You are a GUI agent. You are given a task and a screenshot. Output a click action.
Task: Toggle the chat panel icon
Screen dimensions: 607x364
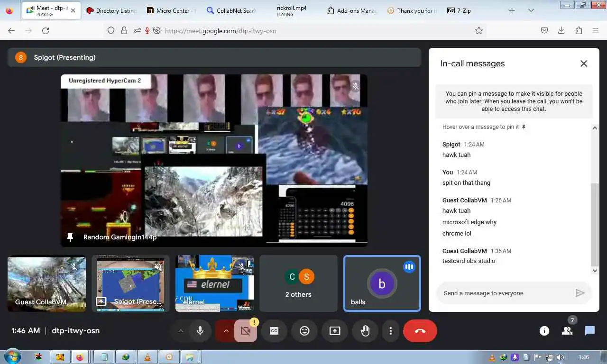click(590, 331)
